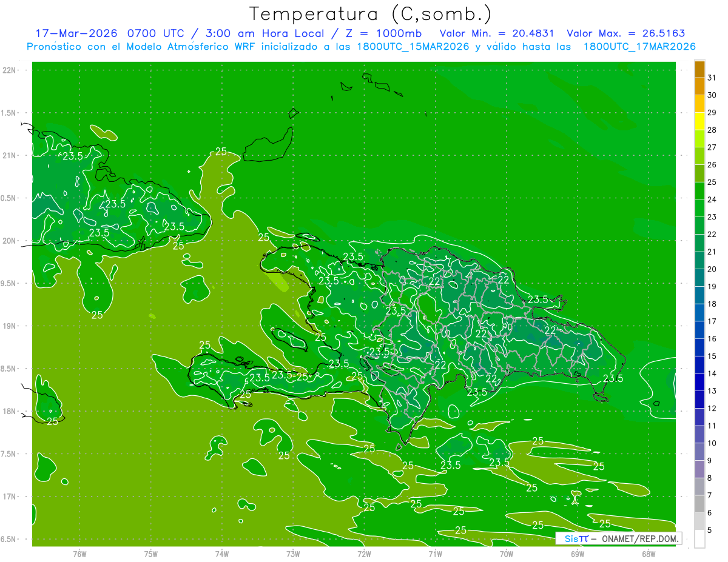Viewport: 728px width, 562px height.
Task: Click the color scale label "28"
Action: coord(712,130)
